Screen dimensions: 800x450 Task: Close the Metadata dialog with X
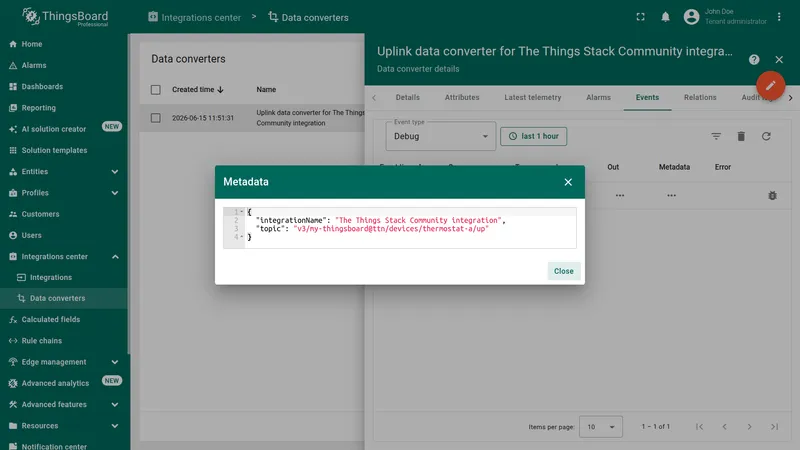(568, 182)
